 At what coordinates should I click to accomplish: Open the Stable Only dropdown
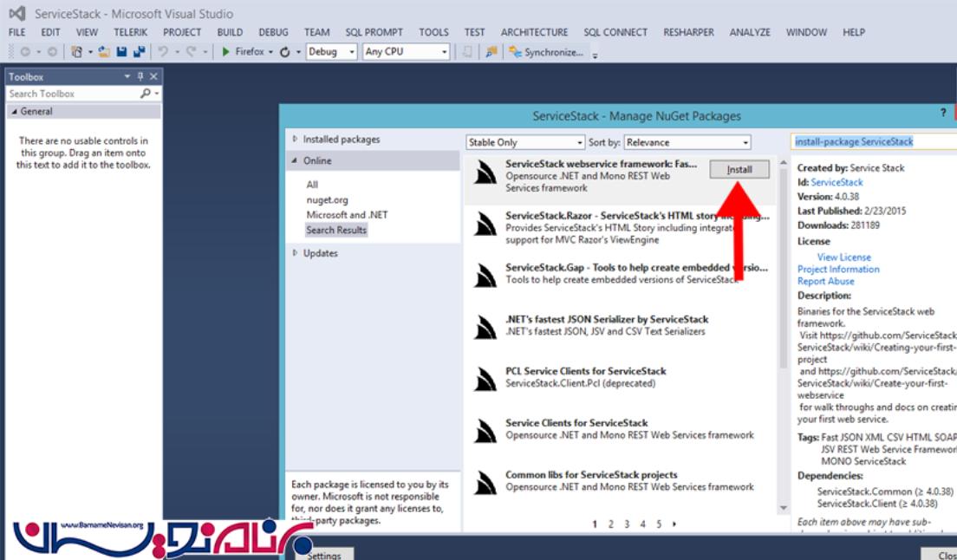pyautogui.click(x=525, y=142)
